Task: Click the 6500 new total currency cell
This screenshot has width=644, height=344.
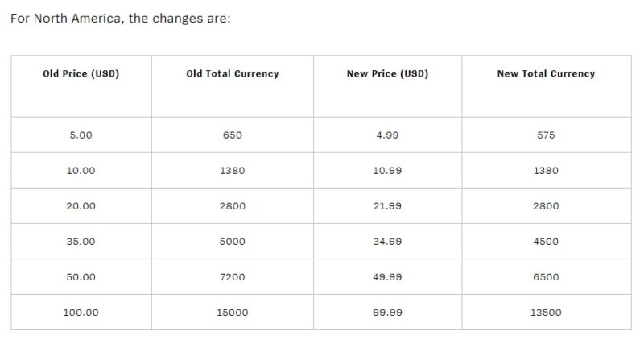Action: [x=547, y=276]
